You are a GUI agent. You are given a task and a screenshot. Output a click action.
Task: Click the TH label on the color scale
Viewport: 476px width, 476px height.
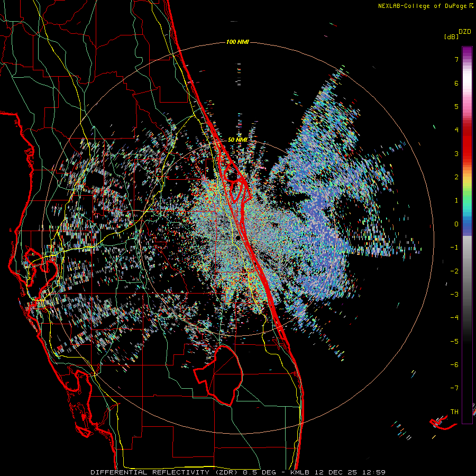[x=454, y=411]
